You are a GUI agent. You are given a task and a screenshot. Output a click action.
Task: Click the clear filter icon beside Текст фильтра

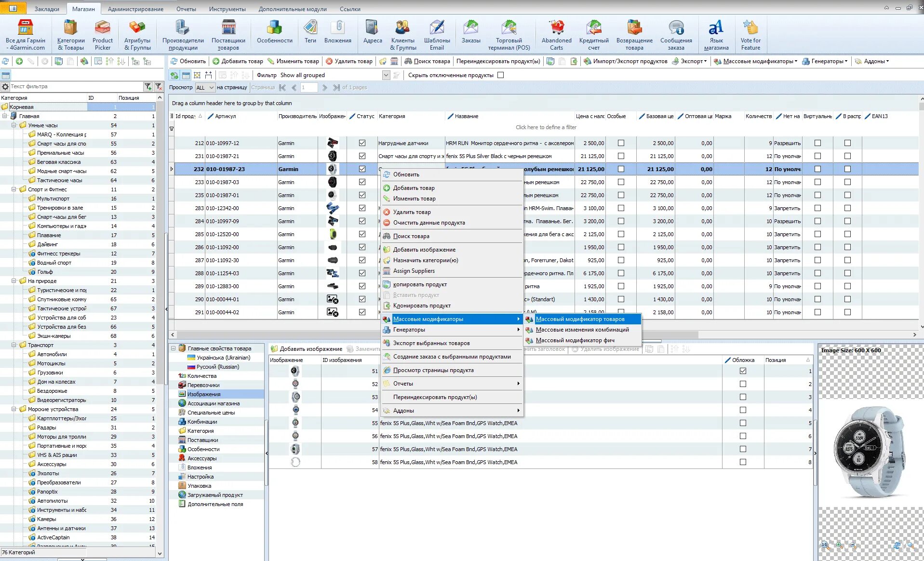pyautogui.click(x=158, y=87)
